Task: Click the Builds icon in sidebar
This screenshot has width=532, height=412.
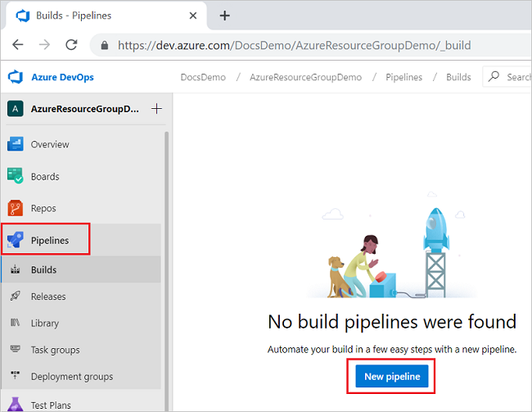Action: (x=15, y=269)
